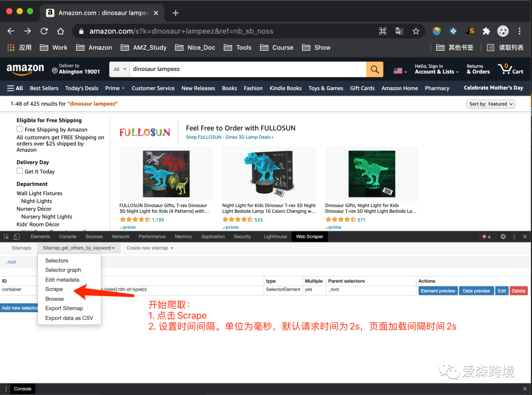Image resolution: width=532 pixels, height=395 pixels.
Task: Choose Export Sitemap menu entry
Action: coord(64,308)
